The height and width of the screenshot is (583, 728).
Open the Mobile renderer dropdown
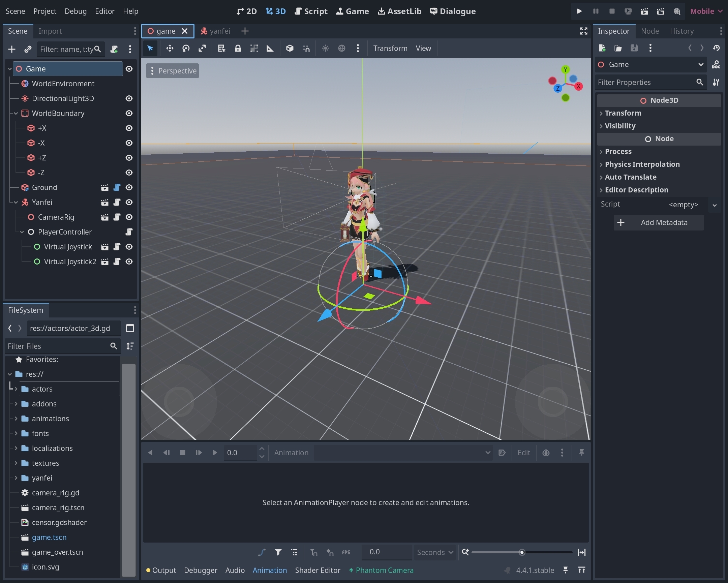click(706, 11)
